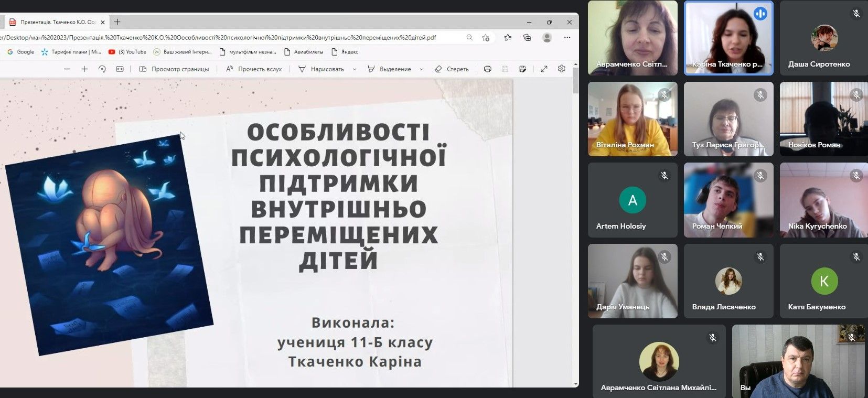868x398 pixels.
Task: Click the speaking indicator on Каріна's tile
Action: [x=760, y=14]
